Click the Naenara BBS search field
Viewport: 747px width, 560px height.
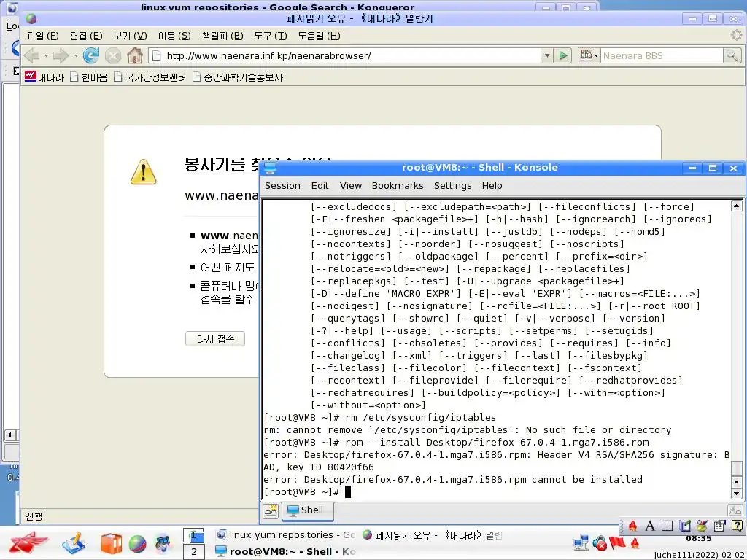[662, 55]
